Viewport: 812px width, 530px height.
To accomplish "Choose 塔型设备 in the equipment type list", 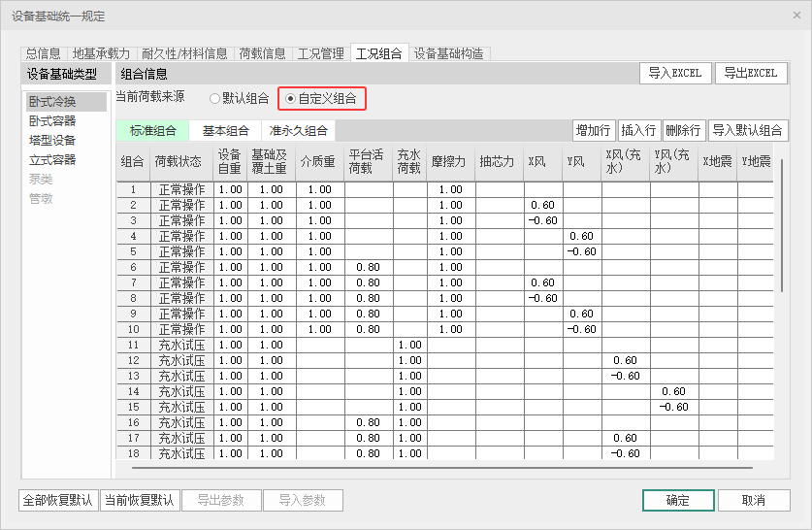I will (52, 141).
